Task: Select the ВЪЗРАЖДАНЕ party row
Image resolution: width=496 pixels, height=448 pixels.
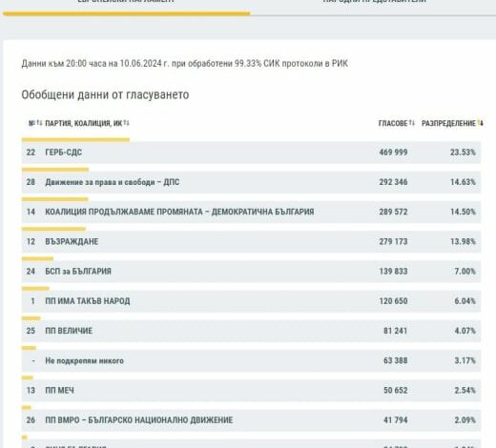Action: tap(251, 242)
